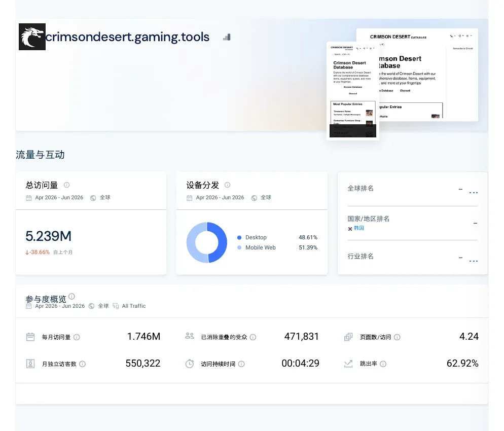Click globe icon in 总访问量 card
The width and height of the screenshot is (504, 431).
tap(93, 198)
